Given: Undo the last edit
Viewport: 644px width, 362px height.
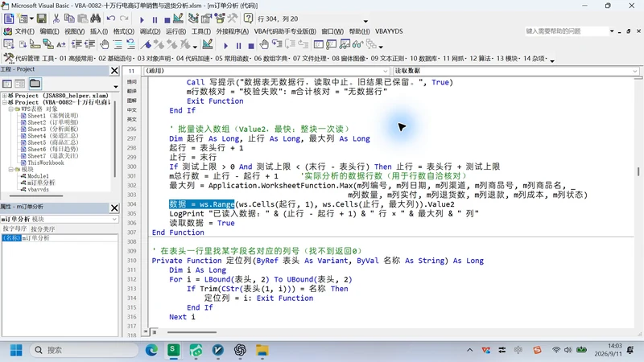Looking at the screenshot, I should [x=111, y=19].
